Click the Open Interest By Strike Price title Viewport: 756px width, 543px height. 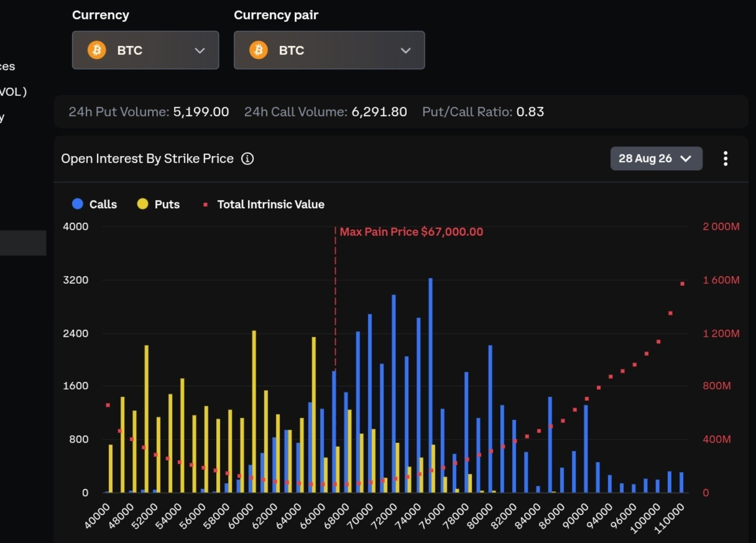[x=147, y=158]
